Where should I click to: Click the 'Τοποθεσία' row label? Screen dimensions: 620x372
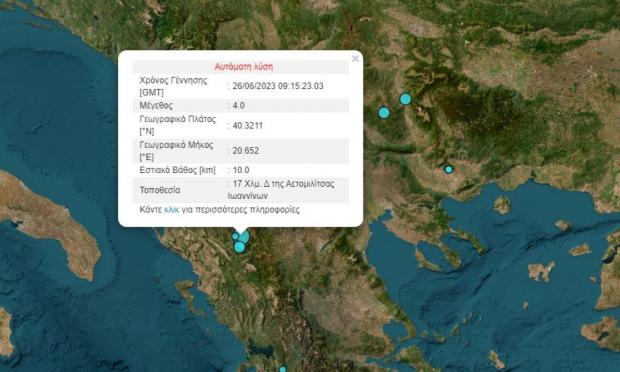coord(160,190)
